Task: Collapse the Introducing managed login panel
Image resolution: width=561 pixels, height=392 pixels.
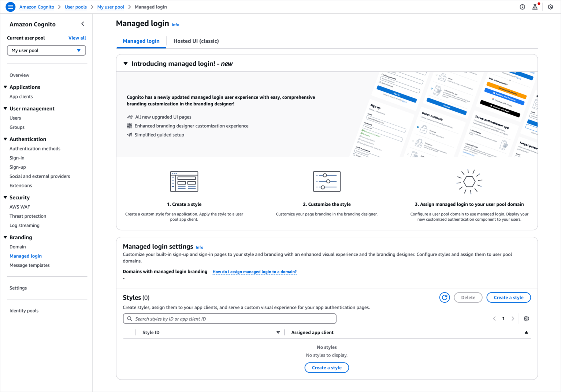Action: 126,64
